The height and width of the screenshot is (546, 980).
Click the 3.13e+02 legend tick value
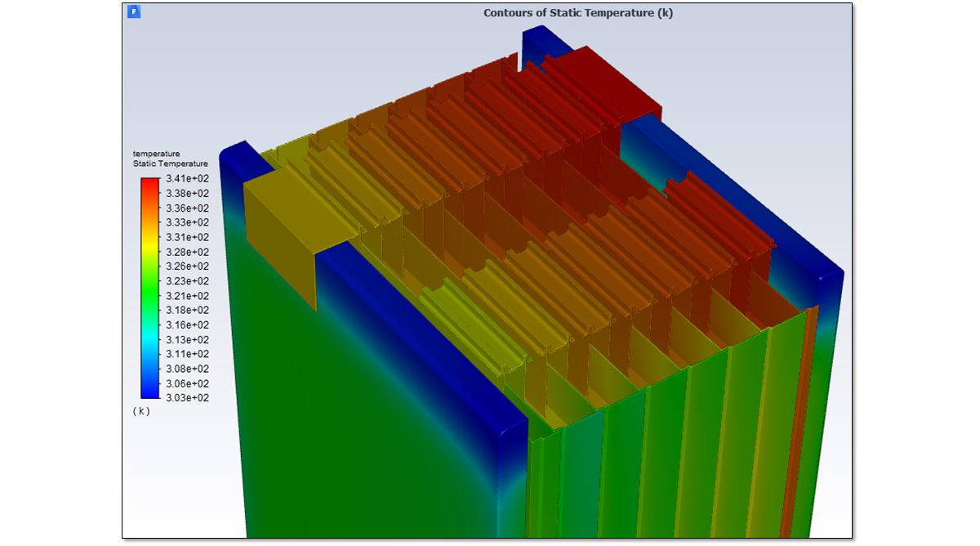pos(185,339)
